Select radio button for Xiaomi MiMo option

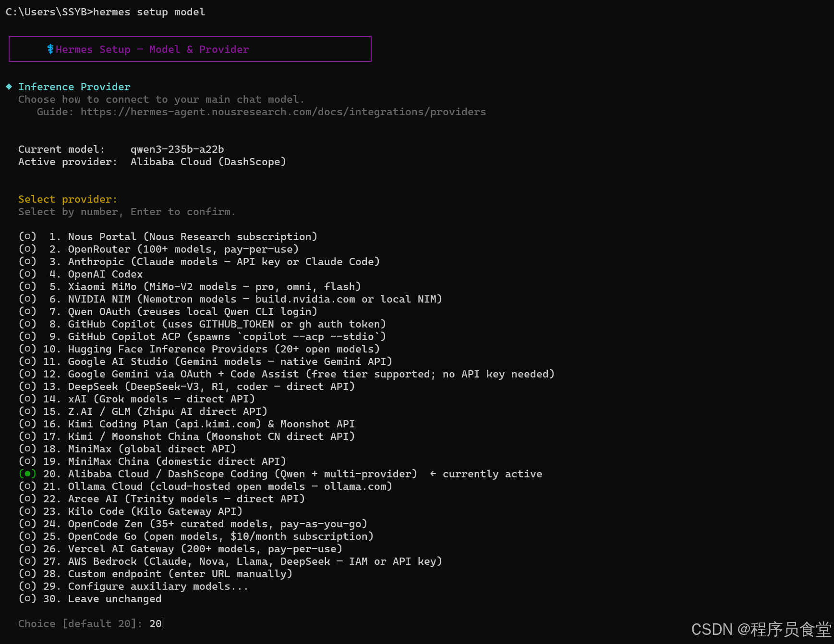coord(27,286)
